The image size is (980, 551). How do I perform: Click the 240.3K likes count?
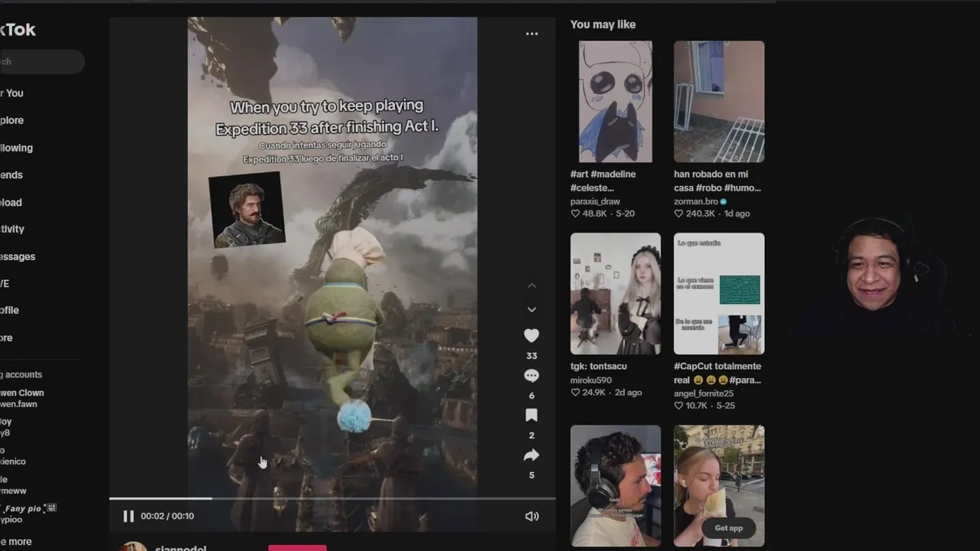pyautogui.click(x=700, y=214)
